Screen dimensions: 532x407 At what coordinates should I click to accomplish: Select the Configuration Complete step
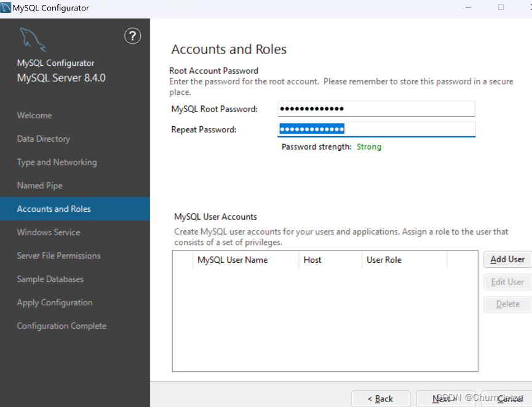61,326
